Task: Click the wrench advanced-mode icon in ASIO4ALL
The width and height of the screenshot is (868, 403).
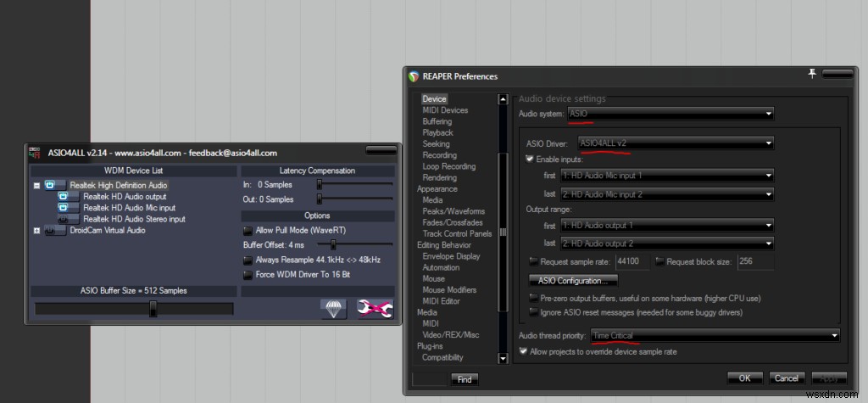Action: 375,309
